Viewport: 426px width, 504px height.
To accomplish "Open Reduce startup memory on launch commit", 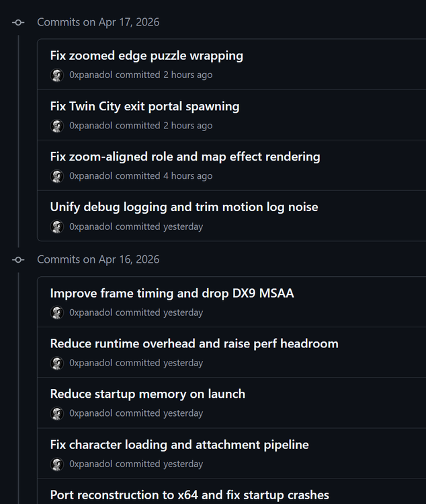I will click(x=148, y=394).
